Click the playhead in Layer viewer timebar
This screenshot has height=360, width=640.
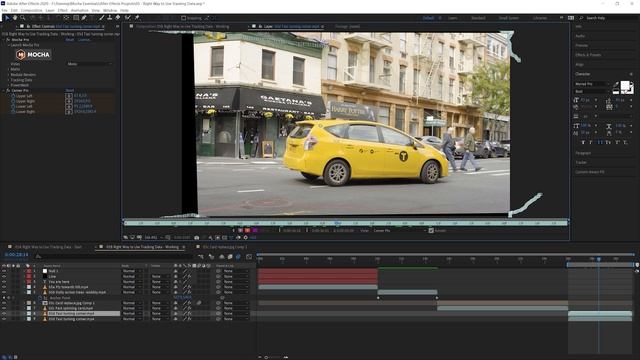(x=337, y=223)
